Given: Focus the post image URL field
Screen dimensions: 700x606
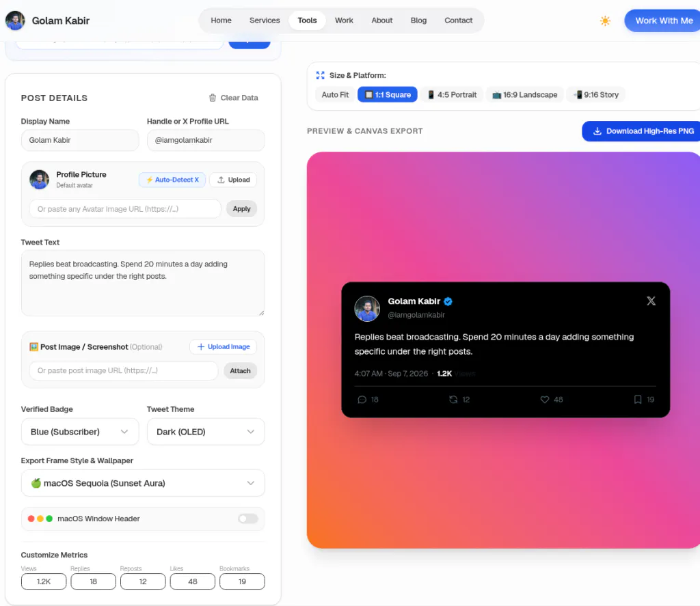Looking at the screenshot, I should tap(123, 371).
